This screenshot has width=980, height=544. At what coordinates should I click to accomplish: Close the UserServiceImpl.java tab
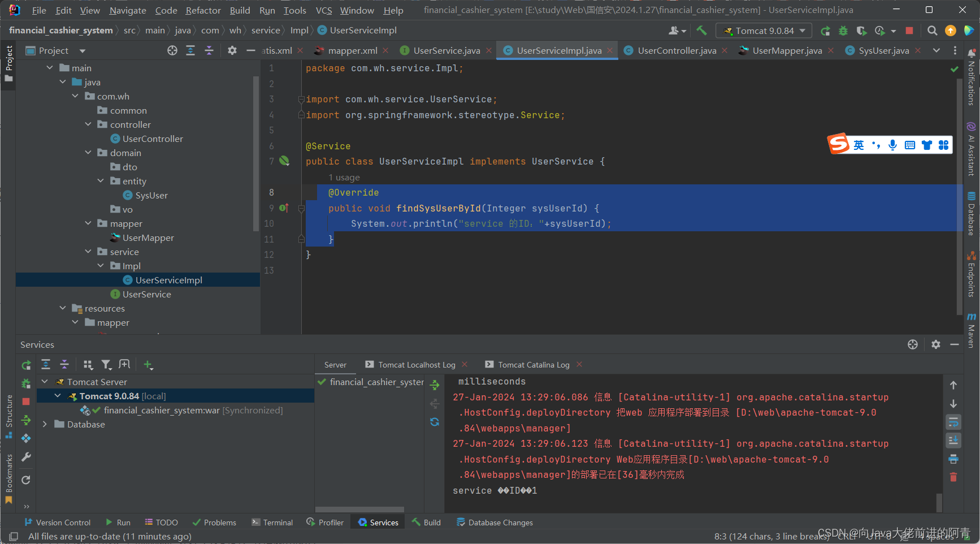point(610,50)
